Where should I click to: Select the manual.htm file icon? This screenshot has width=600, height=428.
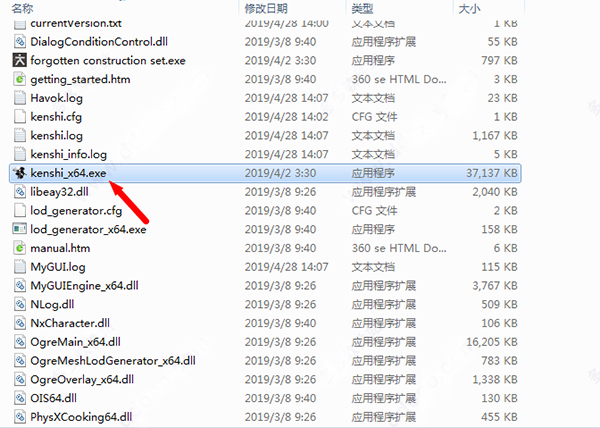(x=20, y=248)
